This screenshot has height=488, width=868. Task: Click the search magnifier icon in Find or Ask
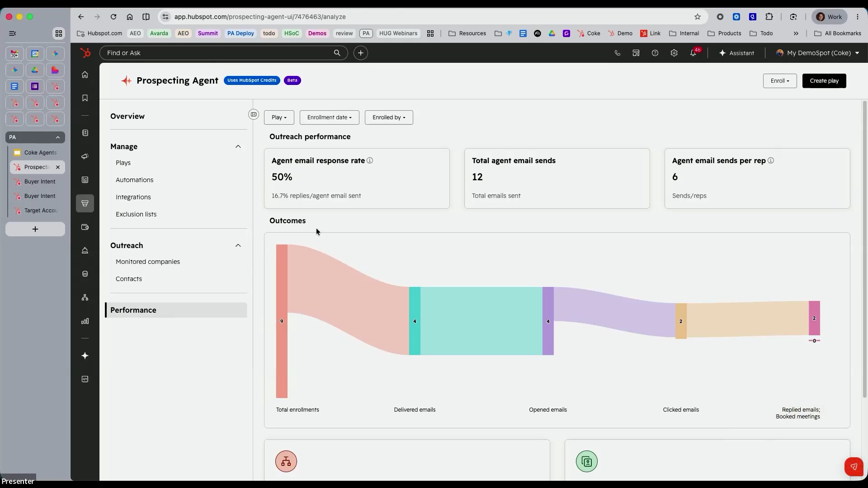pyautogui.click(x=337, y=53)
